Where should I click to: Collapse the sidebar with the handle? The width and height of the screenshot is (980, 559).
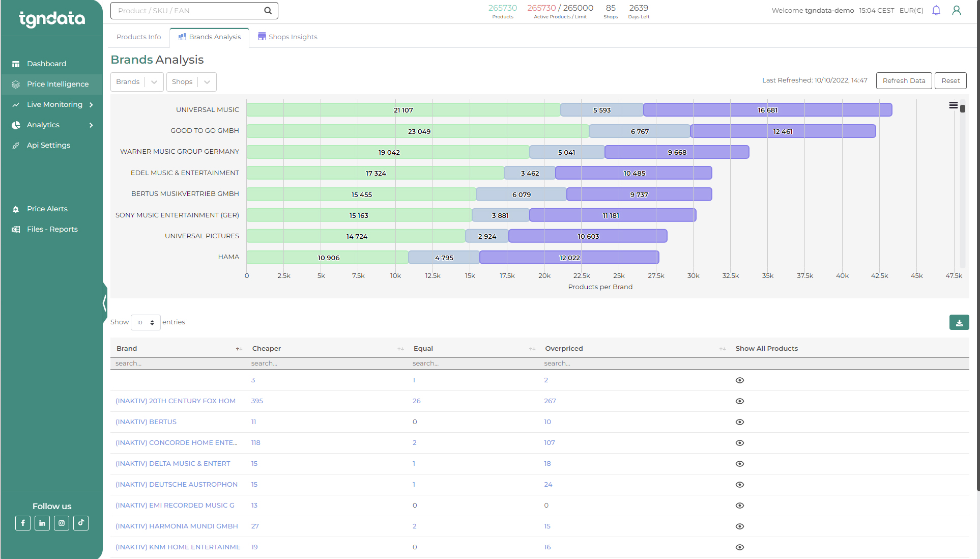105,303
